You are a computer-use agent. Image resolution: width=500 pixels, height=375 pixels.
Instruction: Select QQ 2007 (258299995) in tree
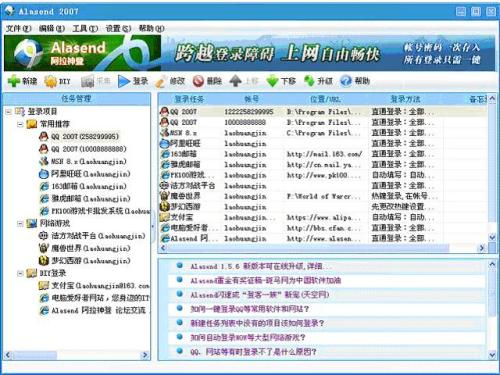pos(85,136)
